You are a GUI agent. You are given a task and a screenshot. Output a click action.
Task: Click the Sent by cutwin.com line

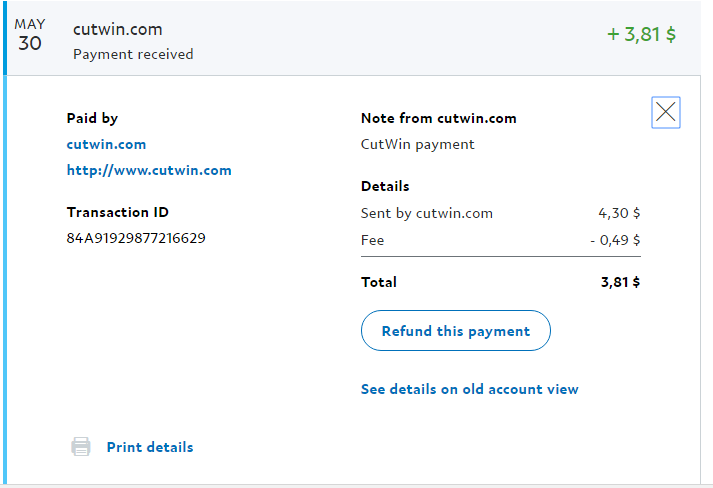[x=426, y=213]
